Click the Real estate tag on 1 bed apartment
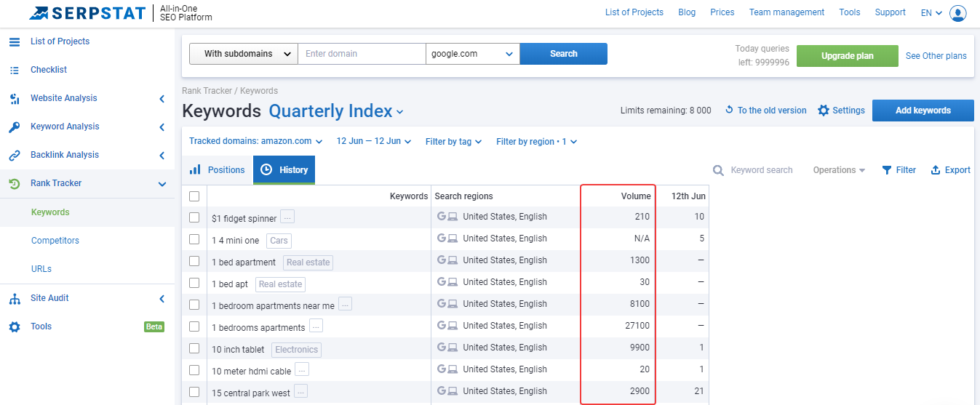The image size is (980, 405). (x=308, y=262)
